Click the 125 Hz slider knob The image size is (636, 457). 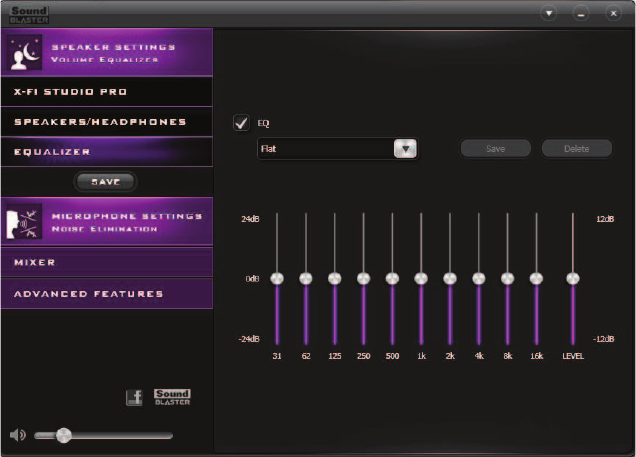point(335,279)
